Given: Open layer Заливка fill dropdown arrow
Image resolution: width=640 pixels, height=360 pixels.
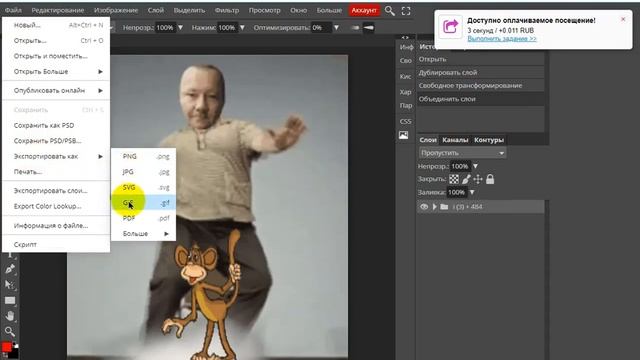Looking at the screenshot, I should pyautogui.click(x=472, y=192).
